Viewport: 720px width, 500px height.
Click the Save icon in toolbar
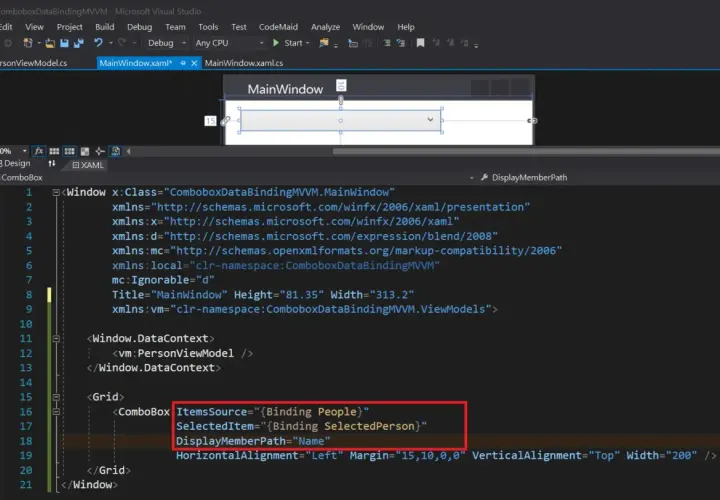click(x=64, y=43)
